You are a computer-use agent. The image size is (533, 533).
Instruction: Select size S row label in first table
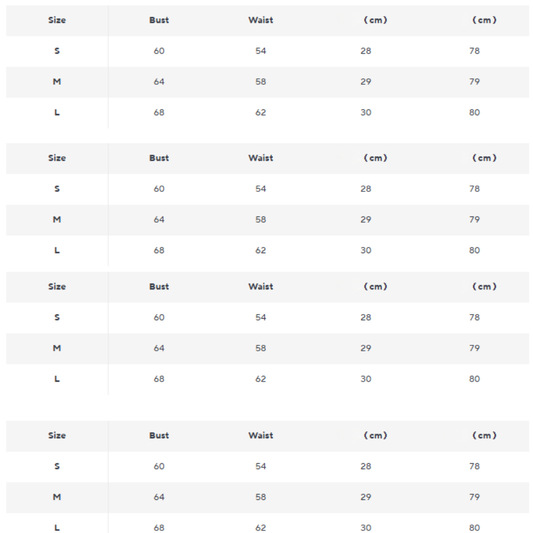(x=57, y=51)
